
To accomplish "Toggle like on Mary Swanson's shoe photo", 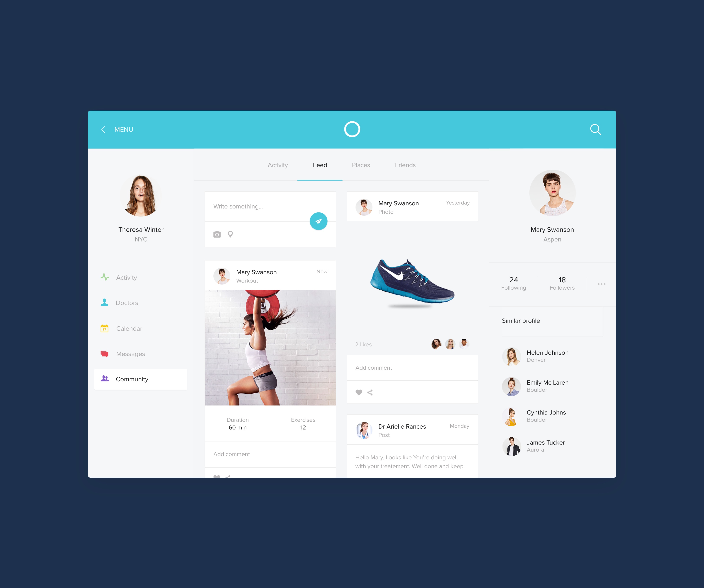I will 359,392.
